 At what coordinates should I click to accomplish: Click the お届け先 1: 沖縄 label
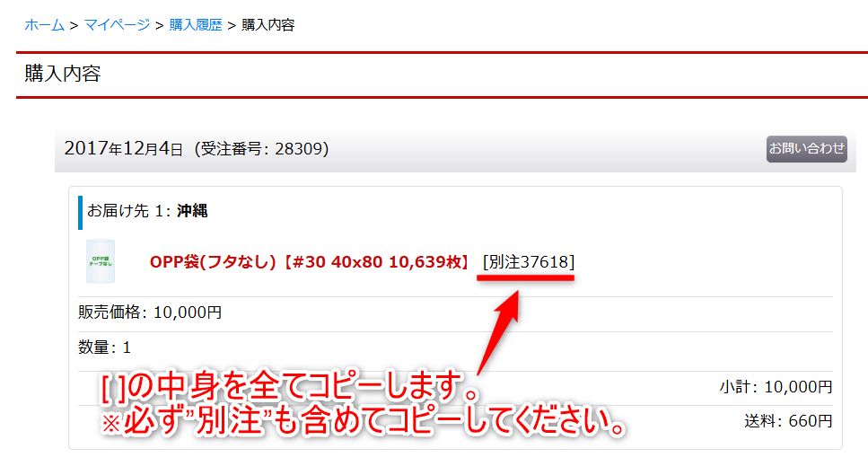point(147,211)
